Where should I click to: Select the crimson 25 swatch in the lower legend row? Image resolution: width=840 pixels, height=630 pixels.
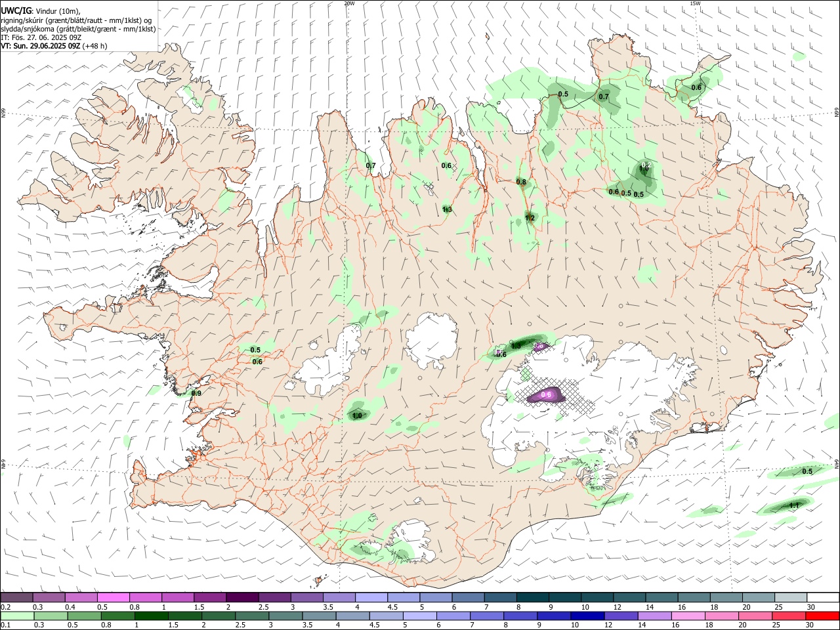click(789, 616)
